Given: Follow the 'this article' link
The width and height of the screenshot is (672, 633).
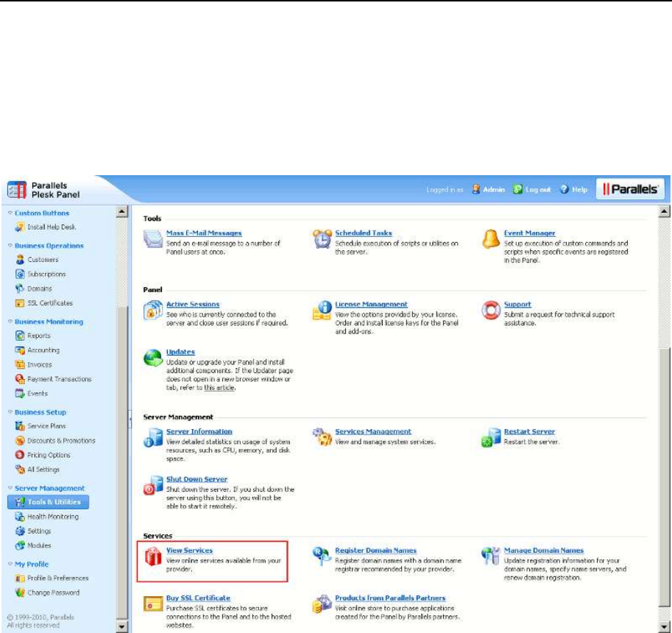Looking at the screenshot, I should (x=219, y=387).
